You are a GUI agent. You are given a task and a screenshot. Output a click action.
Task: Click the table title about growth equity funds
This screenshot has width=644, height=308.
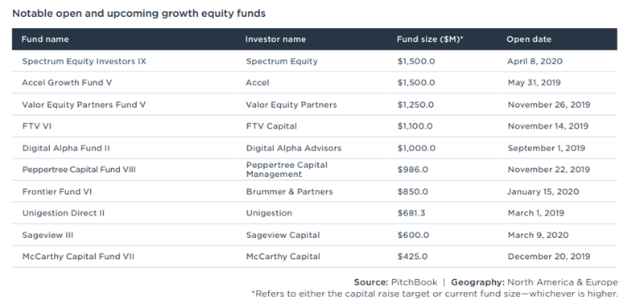(x=138, y=14)
